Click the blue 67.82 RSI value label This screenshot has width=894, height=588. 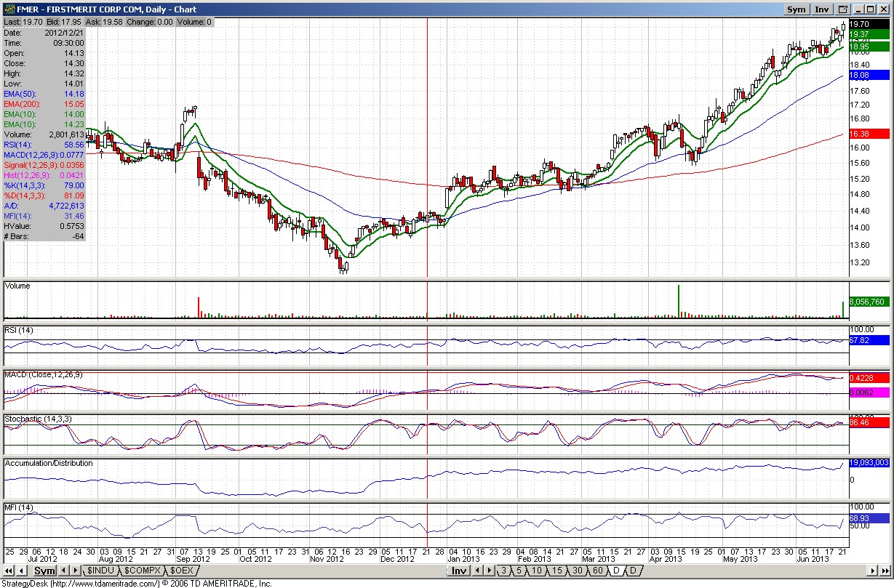[869, 339]
